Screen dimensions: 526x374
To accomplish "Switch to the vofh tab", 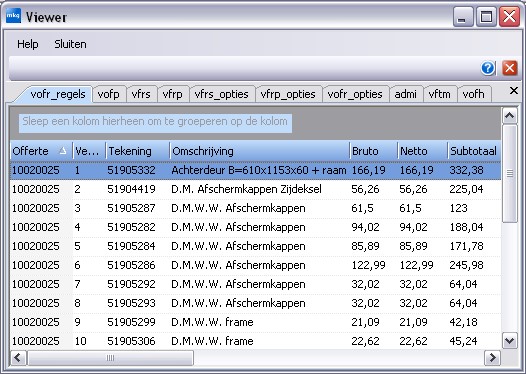I will click(473, 94).
